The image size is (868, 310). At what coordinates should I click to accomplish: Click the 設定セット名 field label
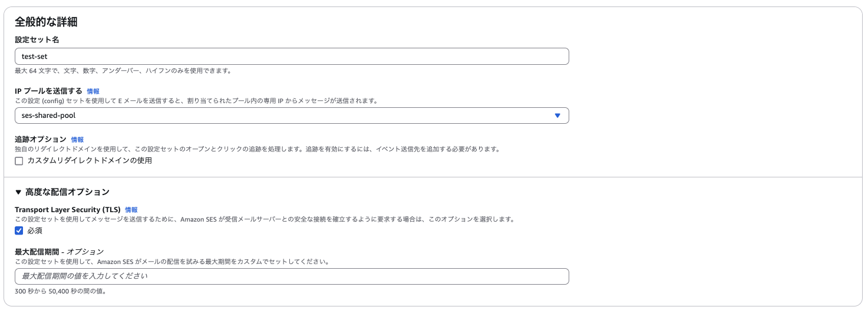[x=37, y=39]
